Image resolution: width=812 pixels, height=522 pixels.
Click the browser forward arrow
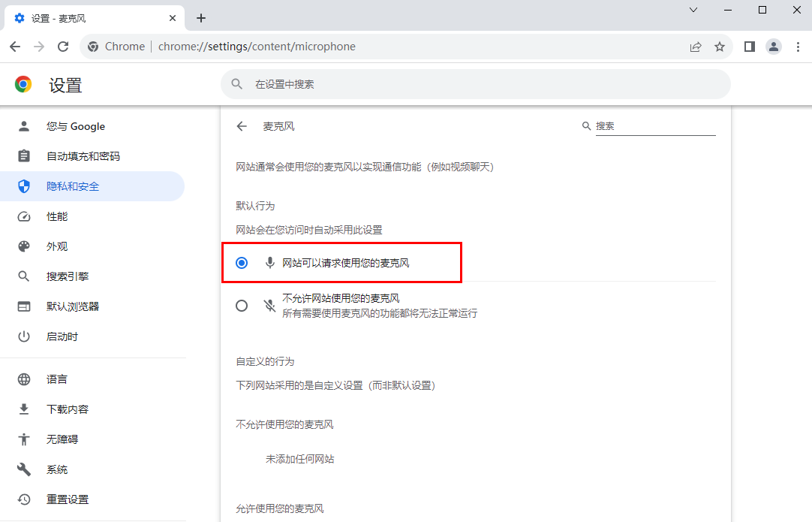39,47
